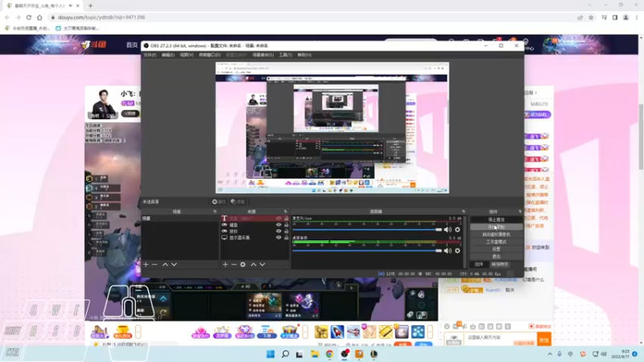
Task: Switch to OBS Studio taskbar icon
Action: click(345, 354)
